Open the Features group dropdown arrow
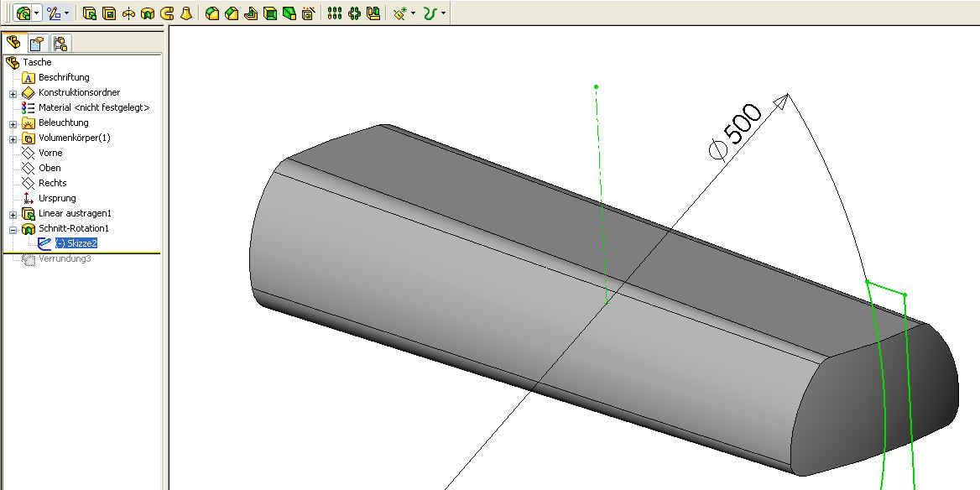Screen dimensions: 980x490 pyautogui.click(x=36, y=13)
